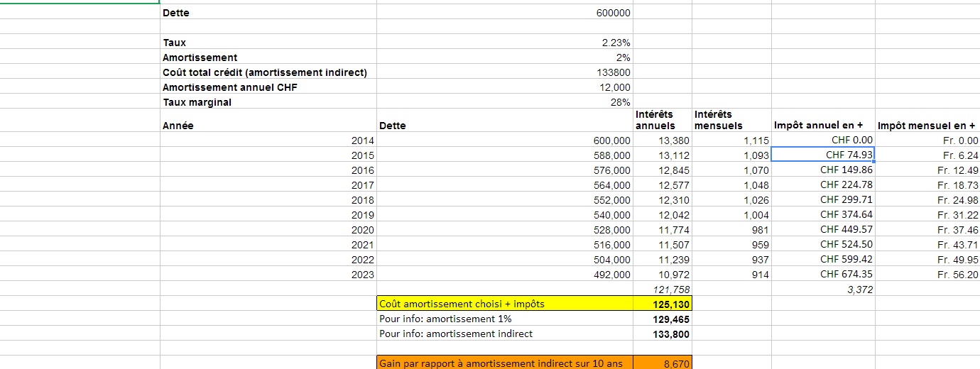980x369 pixels.
Task: Select the orange 8,670 cell
Action: (662, 363)
